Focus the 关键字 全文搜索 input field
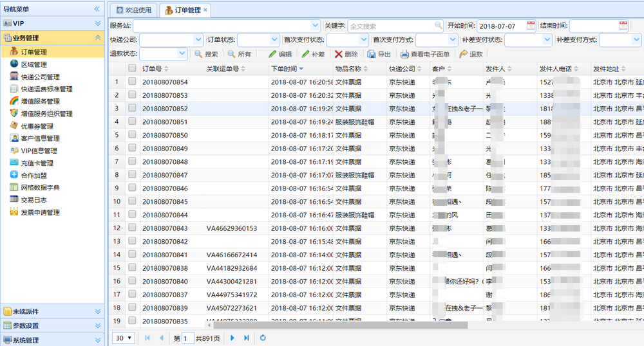 tap(392, 26)
